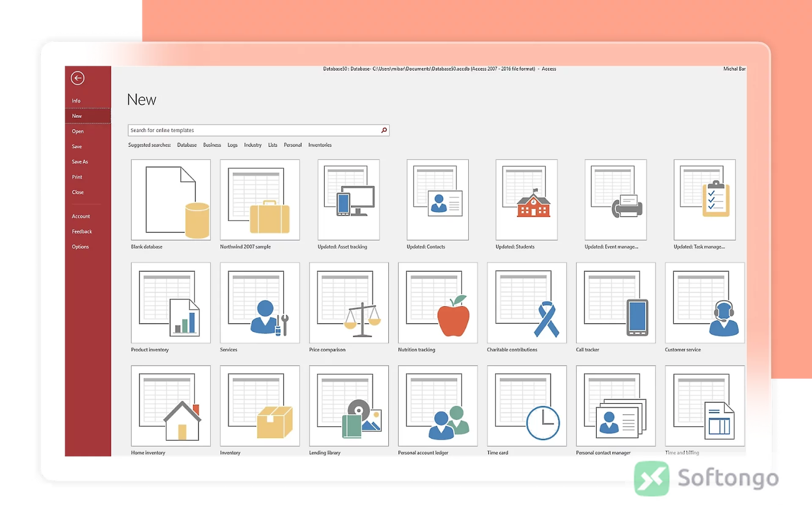Choose the Product inventory template
812x521 pixels.
171,303
